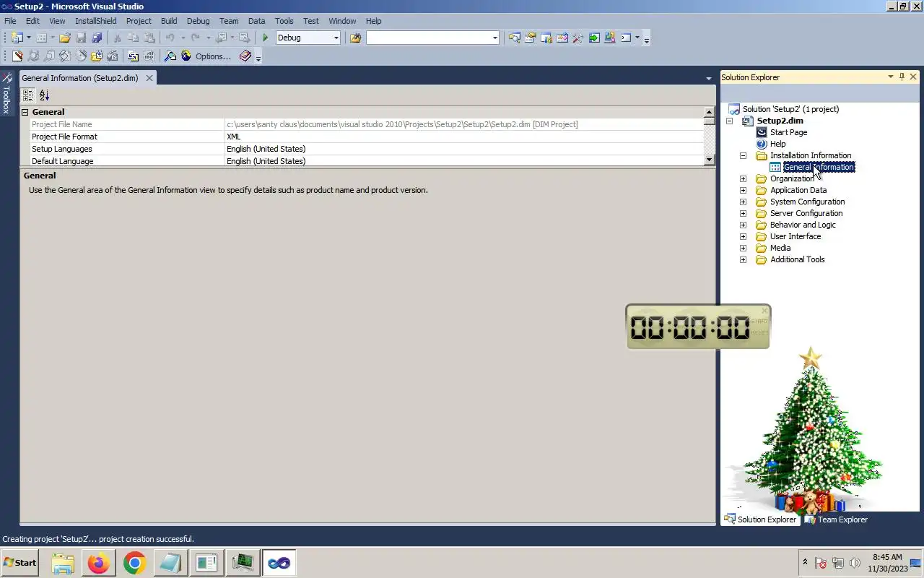Collapse the Installation Information folder

point(743,155)
